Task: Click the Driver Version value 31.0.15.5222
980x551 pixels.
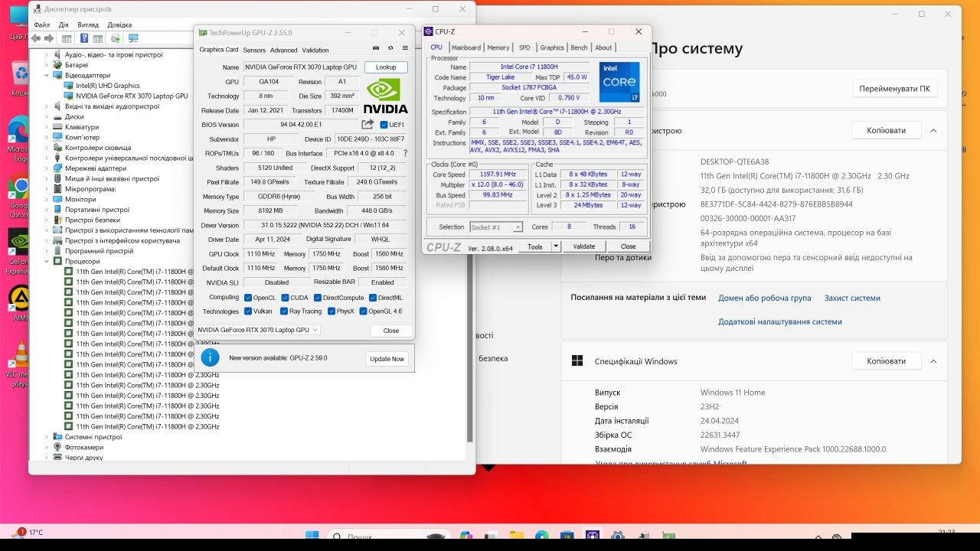Action: pyautogui.click(x=325, y=225)
